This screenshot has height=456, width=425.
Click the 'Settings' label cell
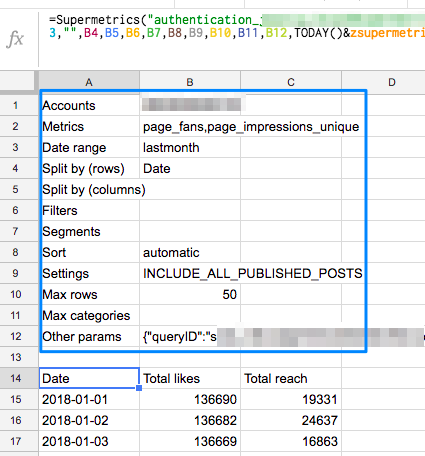[89, 274]
